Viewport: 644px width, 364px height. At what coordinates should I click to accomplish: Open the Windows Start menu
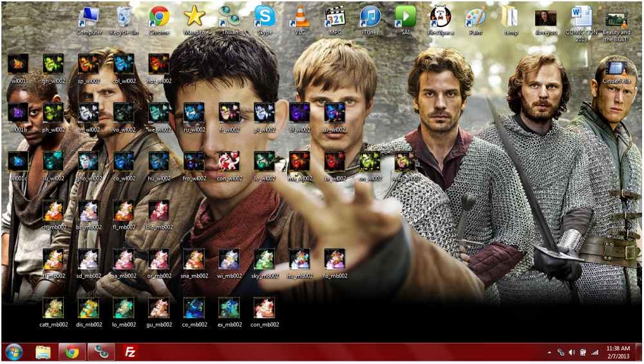[x=14, y=352]
